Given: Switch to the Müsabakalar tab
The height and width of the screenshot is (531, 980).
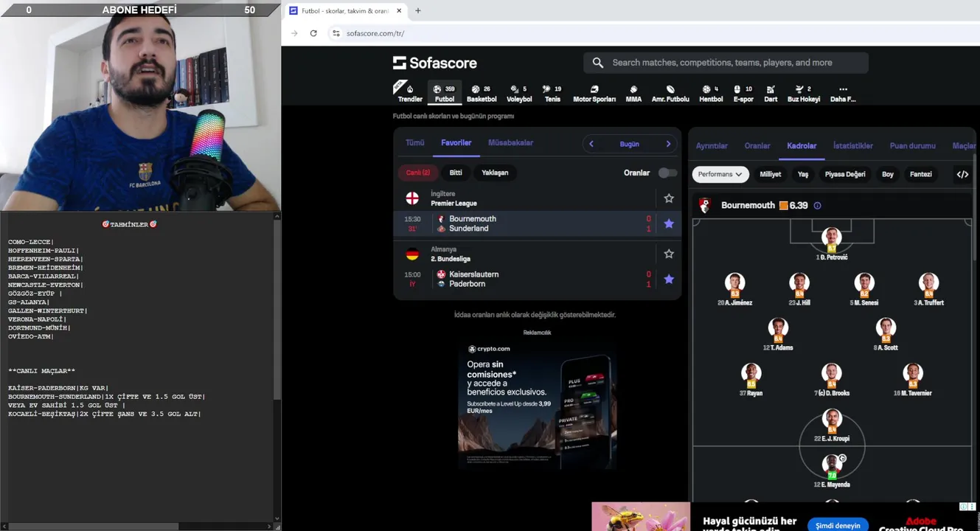Looking at the screenshot, I should pos(510,143).
